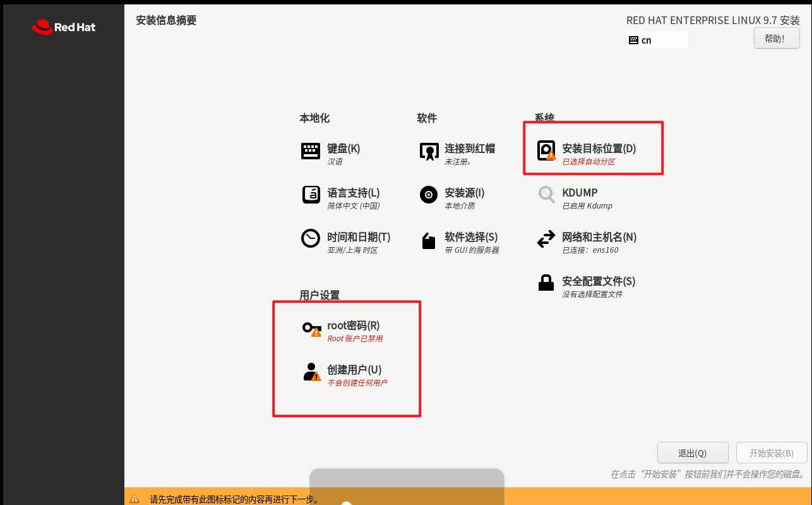Click the 语言支持(L) language icon

(x=311, y=195)
